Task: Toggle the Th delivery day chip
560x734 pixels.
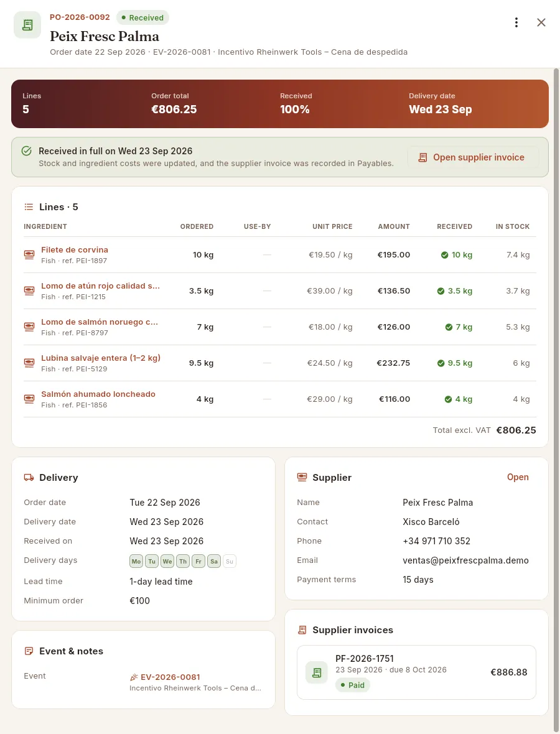Action: (x=183, y=561)
